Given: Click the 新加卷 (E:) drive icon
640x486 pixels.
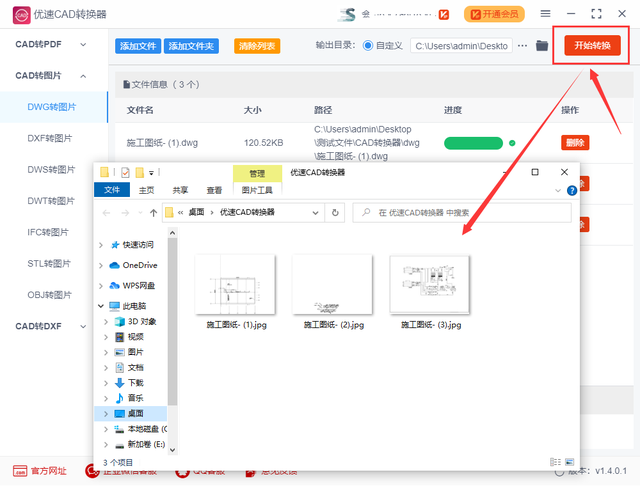Looking at the screenshot, I should pos(120,445).
